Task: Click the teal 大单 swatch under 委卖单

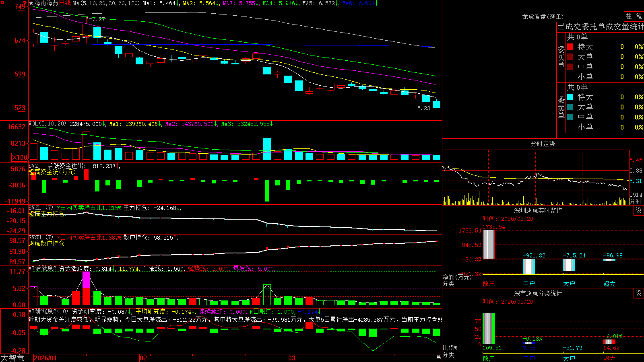Action: pos(570,107)
